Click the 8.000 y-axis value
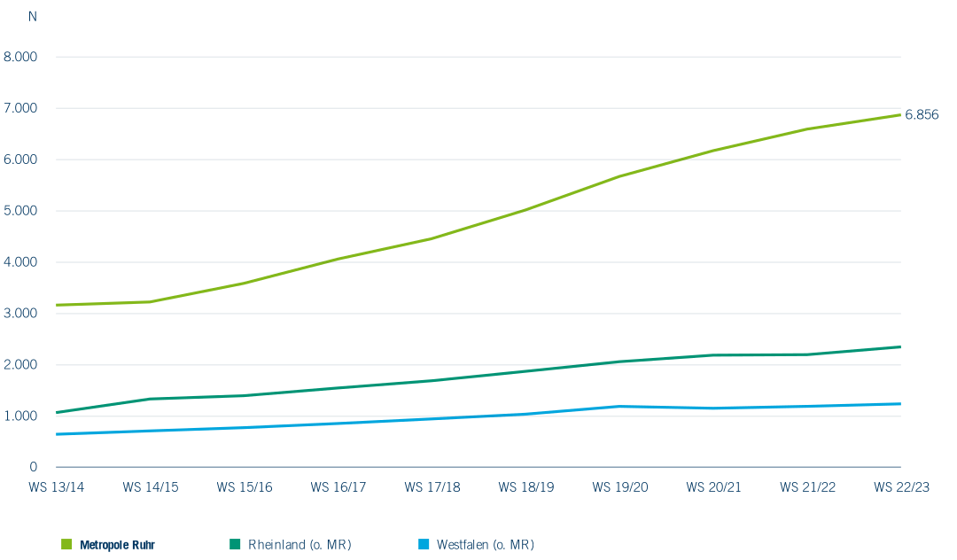 click(x=20, y=57)
